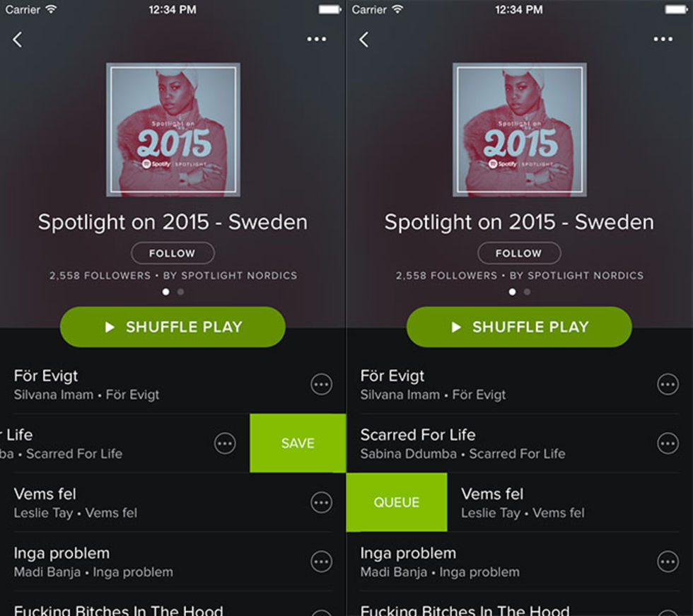This screenshot has height=616, width=693.
Task: Expand the top playlist menu on left screen
Action: (317, 40)
